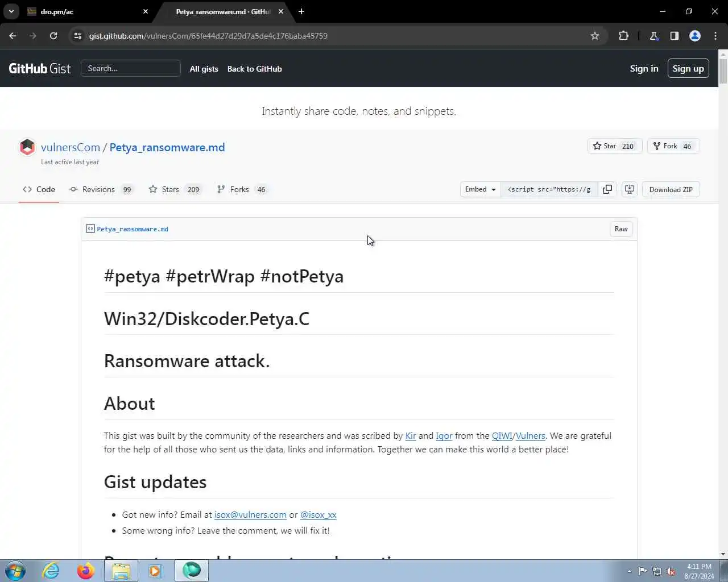Launch Firefox from taskbar

pos(86,571)
